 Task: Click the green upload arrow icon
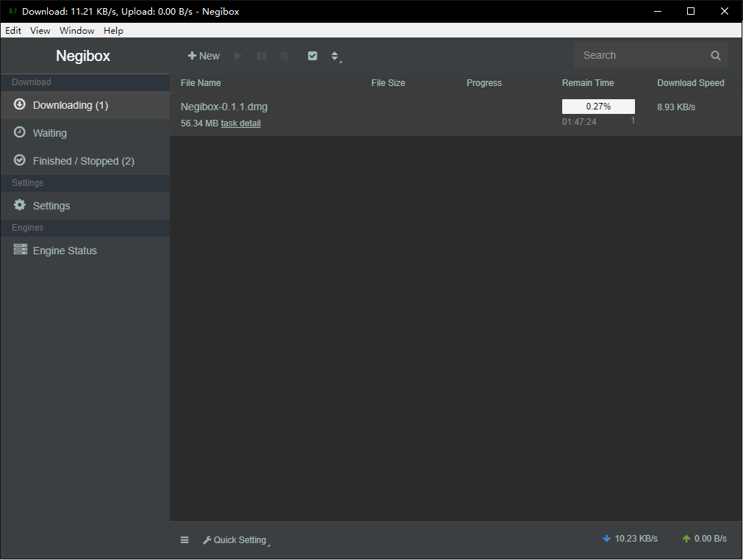pyautogui.click(x=686, y=539)
